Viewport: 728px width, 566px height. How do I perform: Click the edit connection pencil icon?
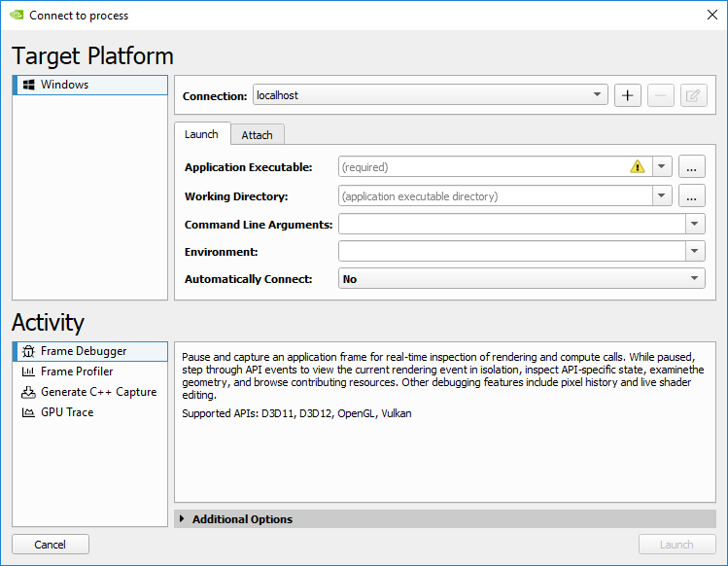[693, 95]
